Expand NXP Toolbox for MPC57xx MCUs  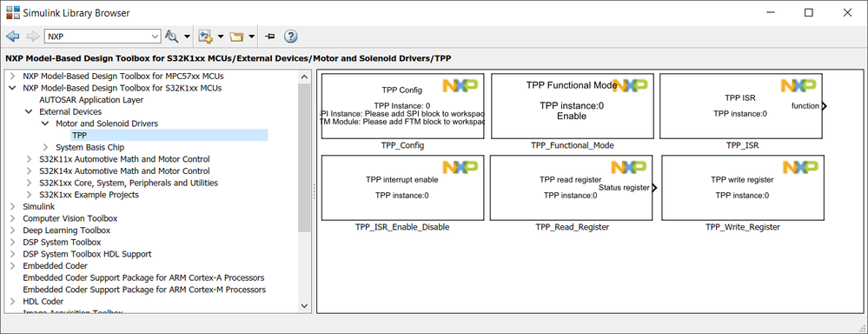[12, 76]
